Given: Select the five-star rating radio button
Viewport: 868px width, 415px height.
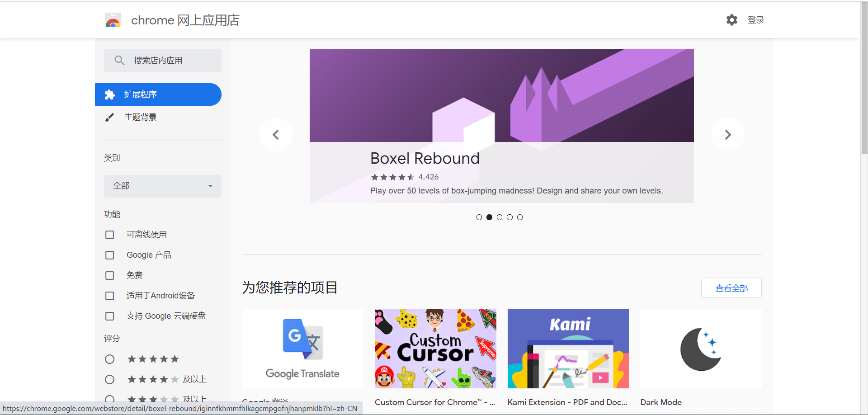Looking at the screenshot, I should point(109,359).
